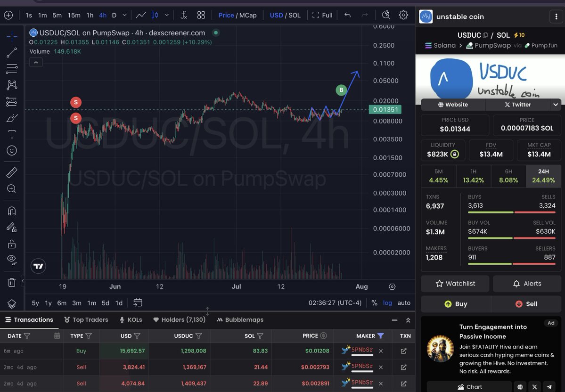The height and width of the screenshot is (392, 565).
Task: Remove drawings with trash icon
Action: click(x=11, y=282)
